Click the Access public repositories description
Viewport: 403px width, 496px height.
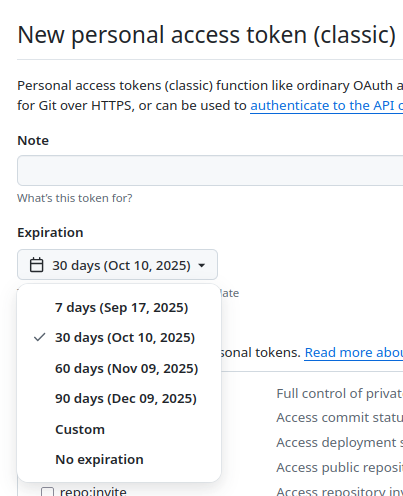click(x=339, y=467)
